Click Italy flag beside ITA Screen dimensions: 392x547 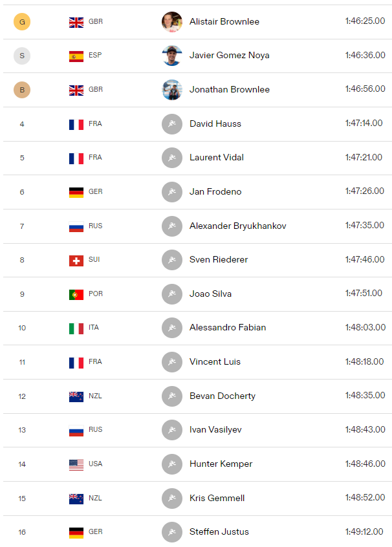tap(76, 328)
